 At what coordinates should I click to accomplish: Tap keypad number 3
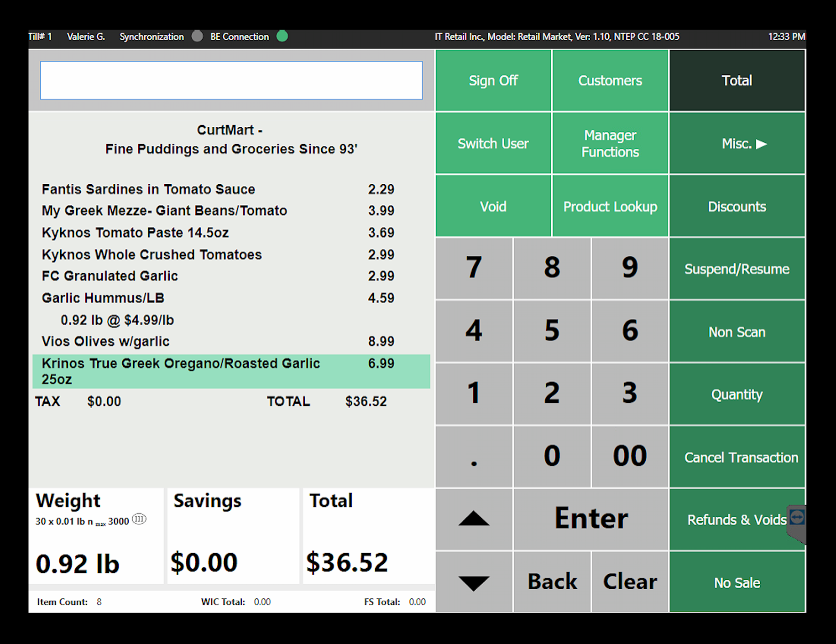click(630, 394)
